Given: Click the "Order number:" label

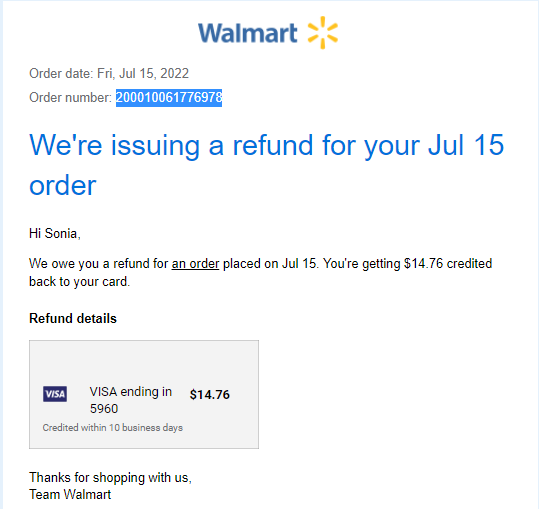Looking at the screenshot, I should (70, 98).
